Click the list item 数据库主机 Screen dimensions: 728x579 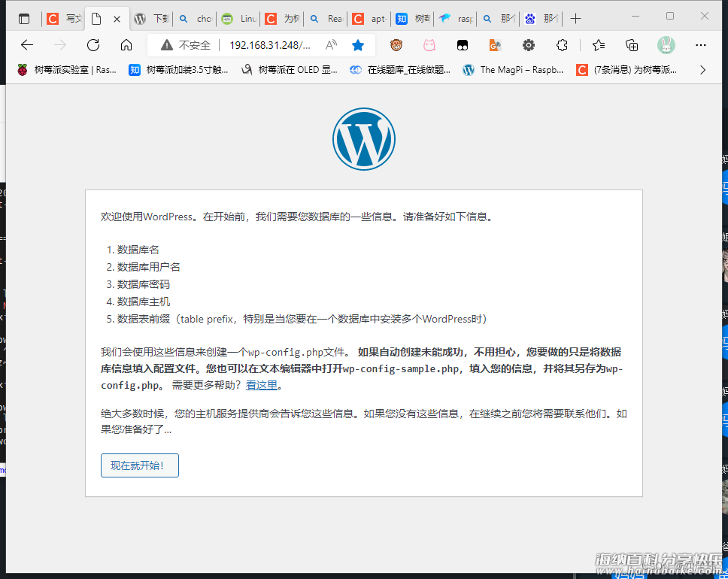click(x=144, y=302)
